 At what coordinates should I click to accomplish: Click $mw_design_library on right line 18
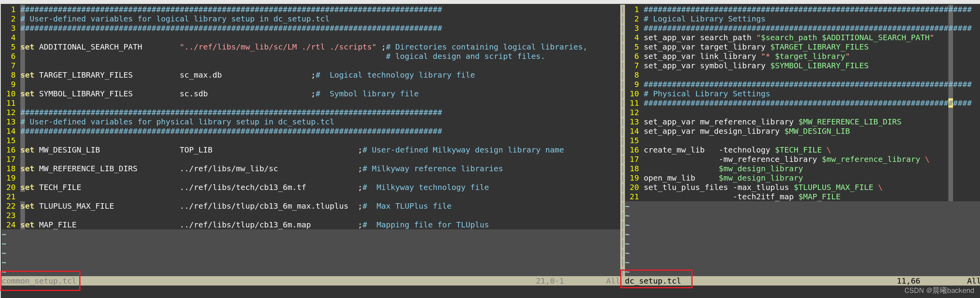(x=761, y=169)
